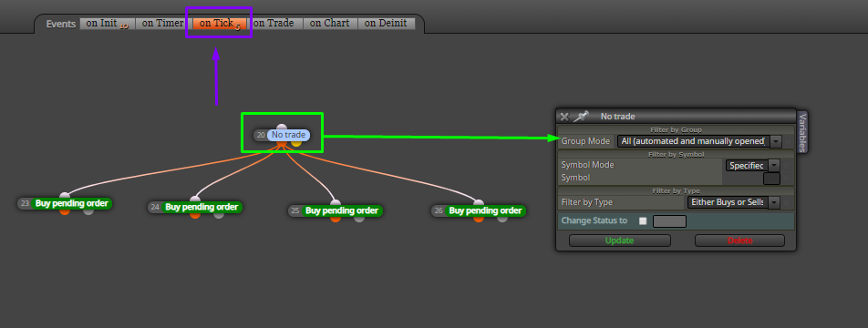868x328 pixels.
Task: Click the orange output connector of block 24
Action: pyautogui.click(x=195, y=215)
